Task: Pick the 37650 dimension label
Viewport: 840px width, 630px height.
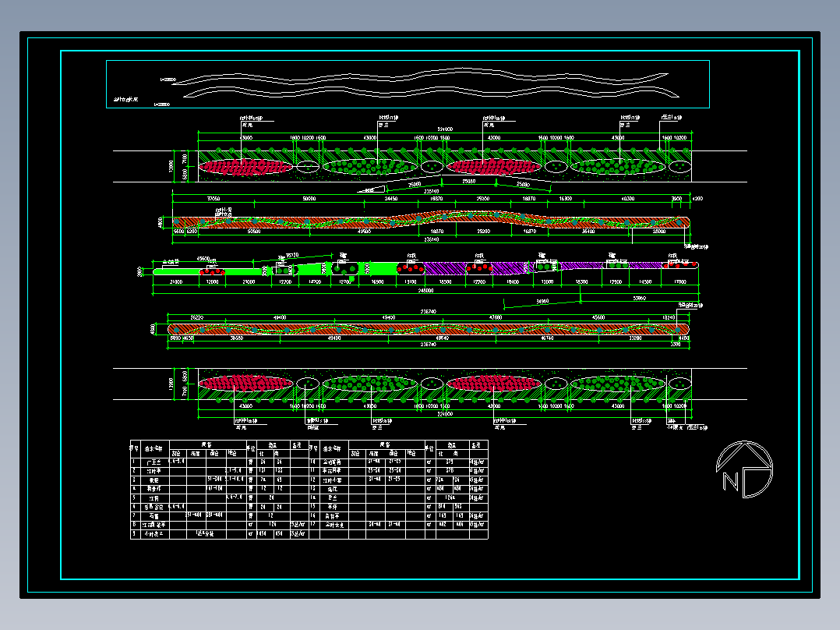Action: tap(214, 198)
